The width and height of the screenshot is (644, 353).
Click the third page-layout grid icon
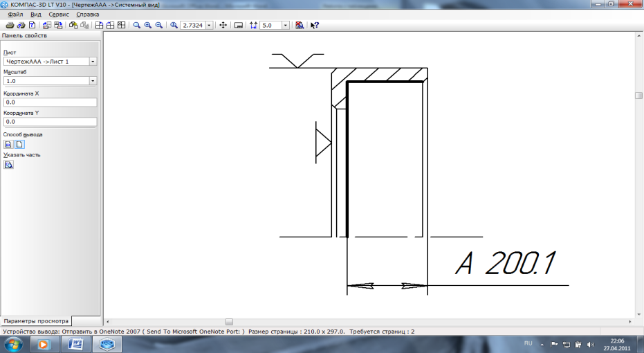[122, 26]
